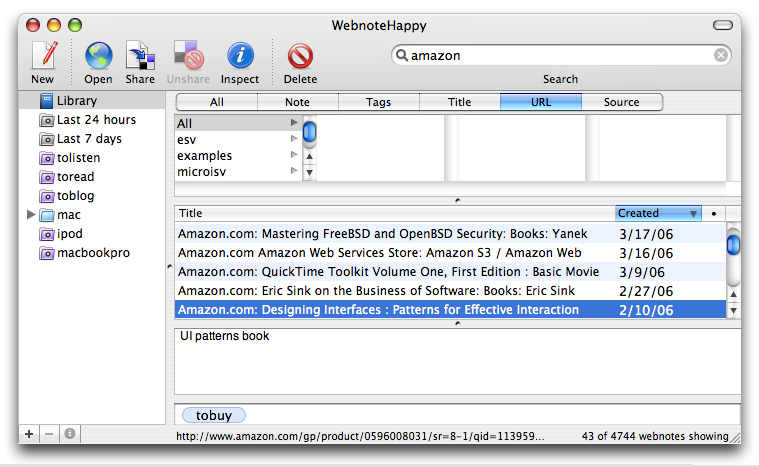Expand the examples tag arrow
Screen dimensions: 759x467
tap(294, 156)
